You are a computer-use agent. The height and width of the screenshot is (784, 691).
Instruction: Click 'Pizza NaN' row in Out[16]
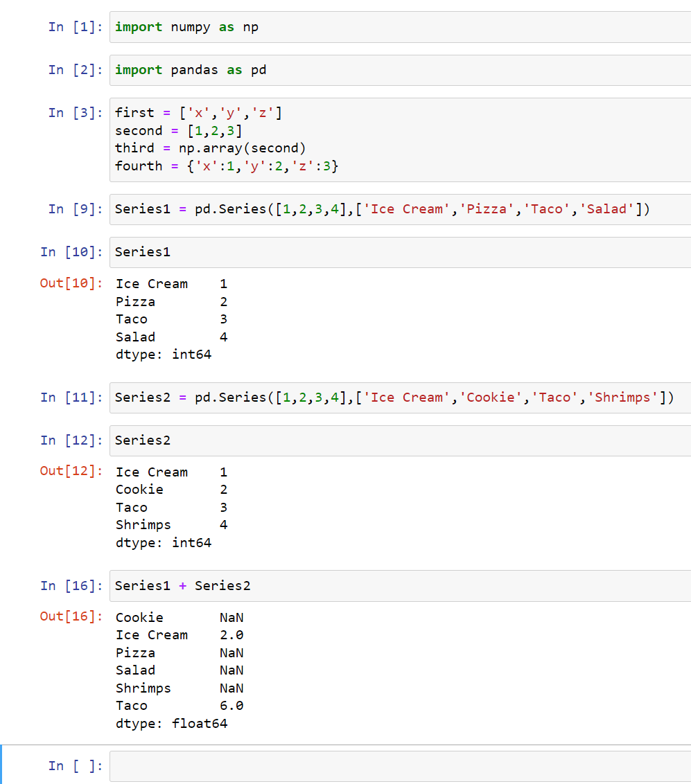pyautogui.click(x=180, y=654)
